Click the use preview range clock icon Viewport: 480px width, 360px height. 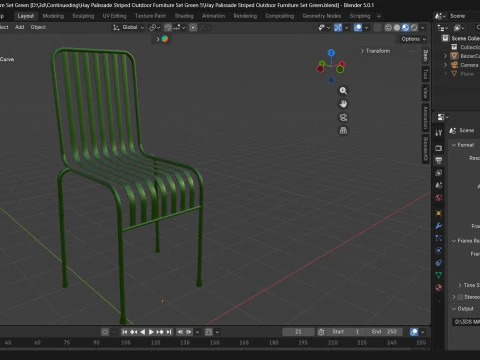pos(321,332)
